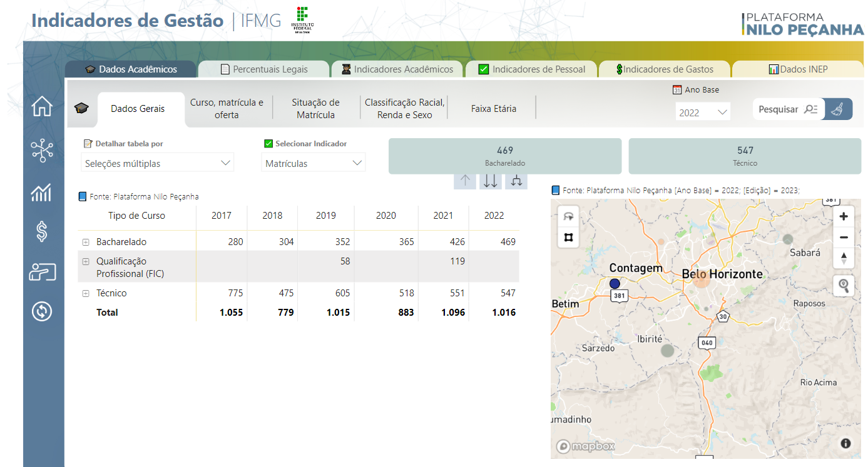868x467 pixels.
Task: Click the 469 Bacharelado card
Action: [x=504, y=156]
